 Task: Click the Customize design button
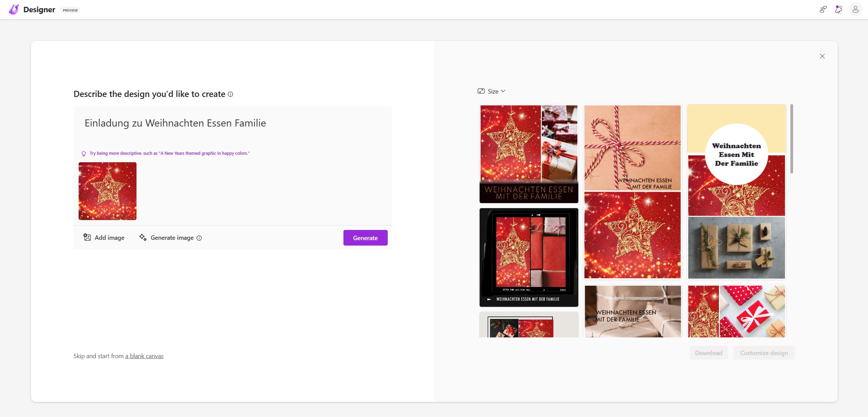[764, 353]
